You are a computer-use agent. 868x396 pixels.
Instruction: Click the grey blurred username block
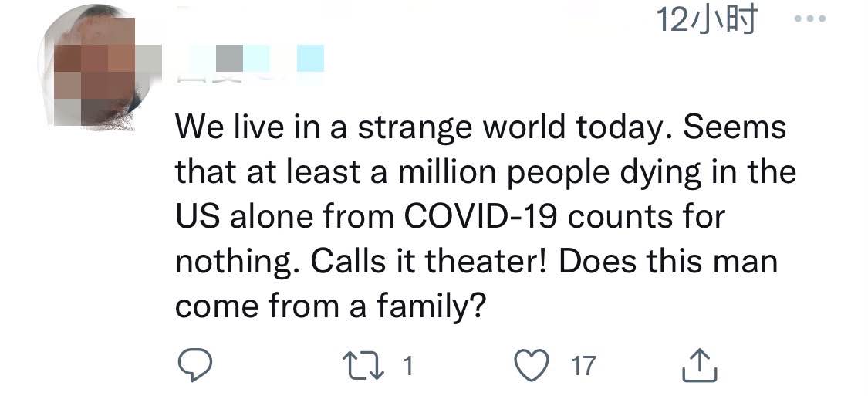coord(229,59)
